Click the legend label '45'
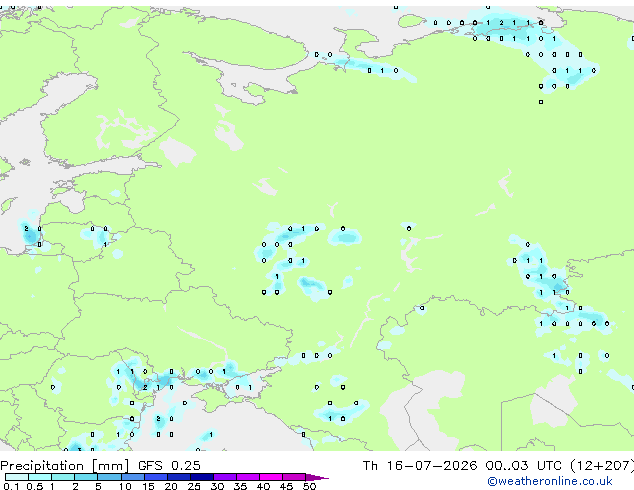The width and height of the screenshot is (634, 490). (x=286, y=486)
